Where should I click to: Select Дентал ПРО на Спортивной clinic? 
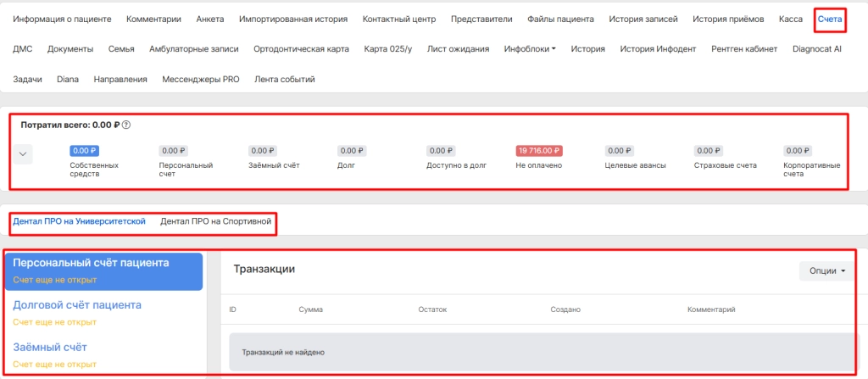tap(216, 221)
